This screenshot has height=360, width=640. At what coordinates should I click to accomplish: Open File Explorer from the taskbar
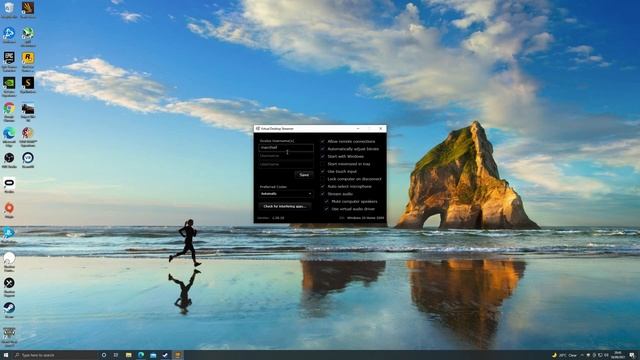(x=128, y=355)
